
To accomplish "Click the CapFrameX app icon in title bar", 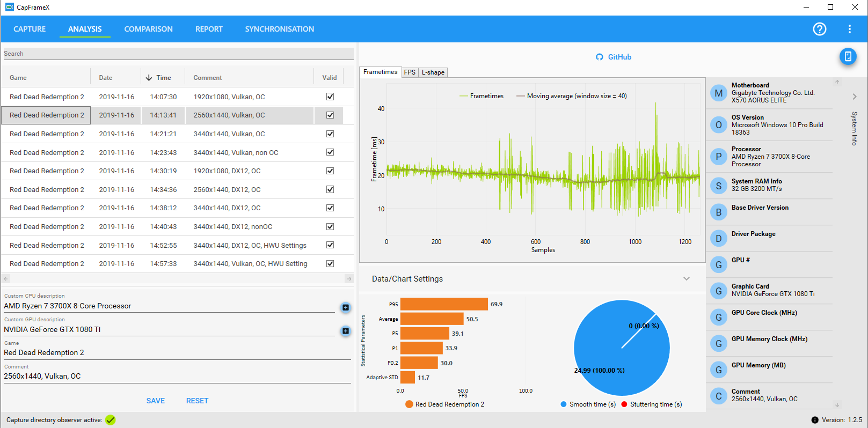I will point(9,7).
